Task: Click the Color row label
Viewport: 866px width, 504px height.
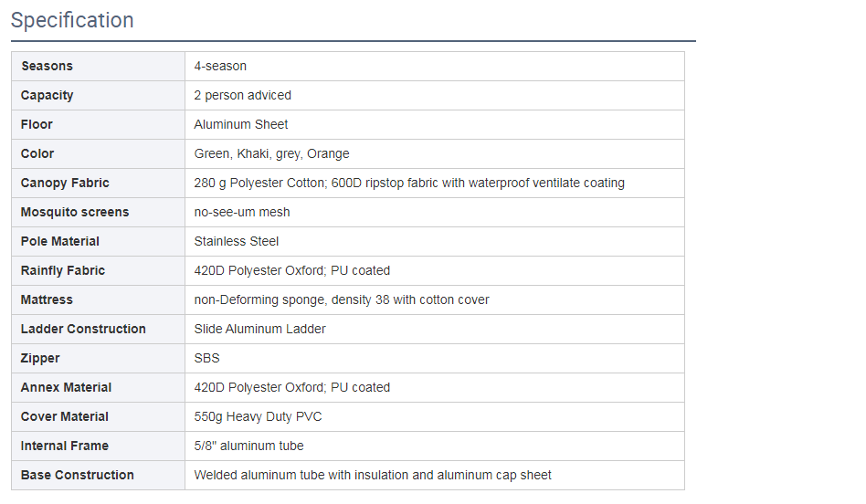Action: (37, 153)
